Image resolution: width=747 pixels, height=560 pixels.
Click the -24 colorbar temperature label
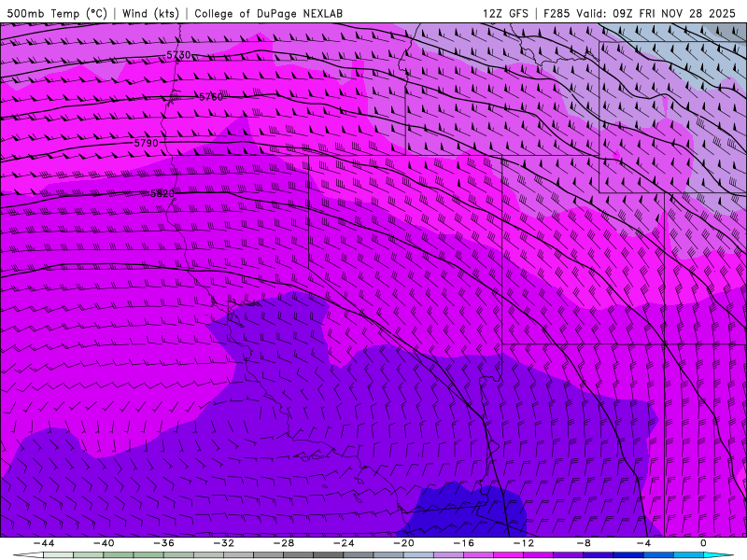(x=344, y=543)
